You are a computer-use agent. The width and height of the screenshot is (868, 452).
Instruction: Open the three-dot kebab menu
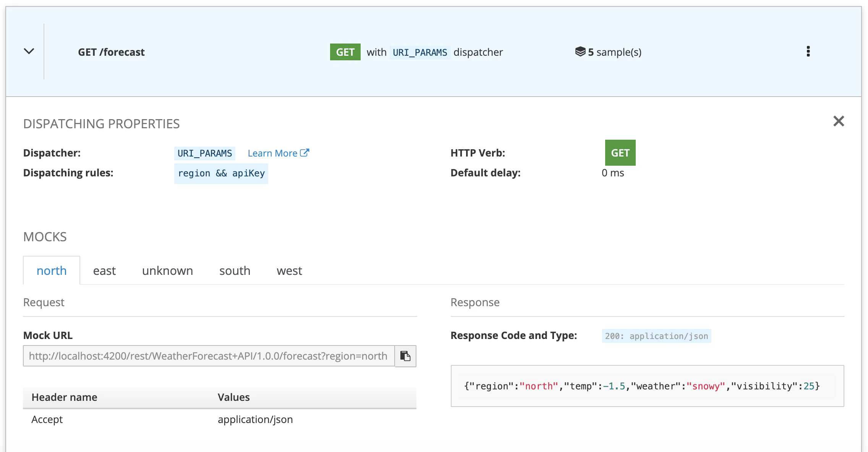808,52
